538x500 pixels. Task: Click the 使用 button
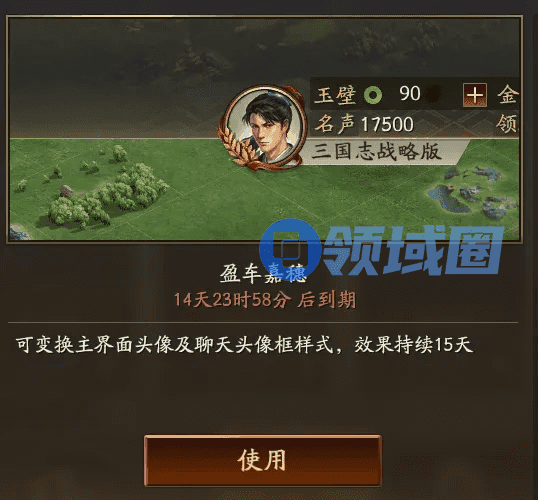pos(263,461)
